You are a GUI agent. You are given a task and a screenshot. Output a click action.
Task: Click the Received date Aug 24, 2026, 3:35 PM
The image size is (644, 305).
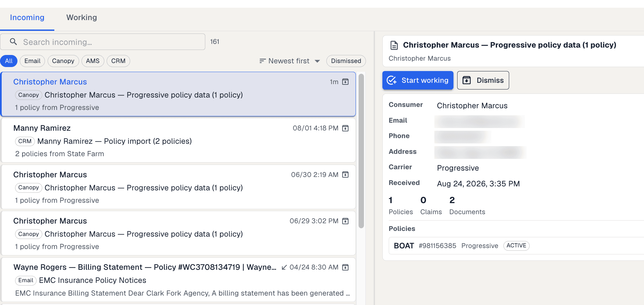point(478,184)
